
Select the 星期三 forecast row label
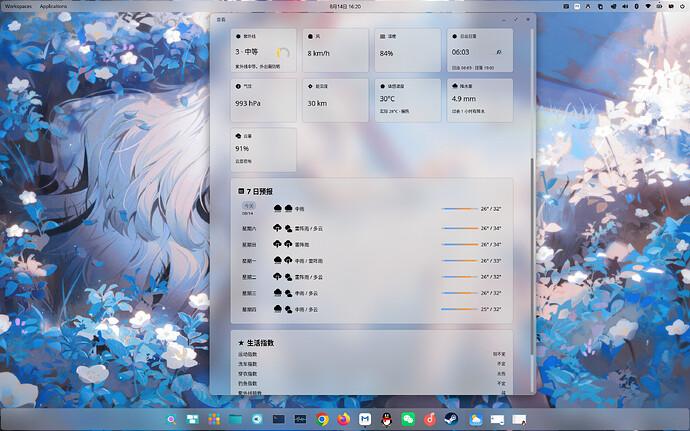coord(249,293)
